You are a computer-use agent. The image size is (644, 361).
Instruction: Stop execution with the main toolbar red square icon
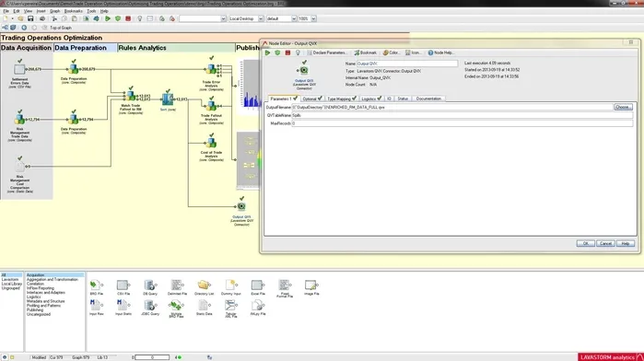[128, 19]
